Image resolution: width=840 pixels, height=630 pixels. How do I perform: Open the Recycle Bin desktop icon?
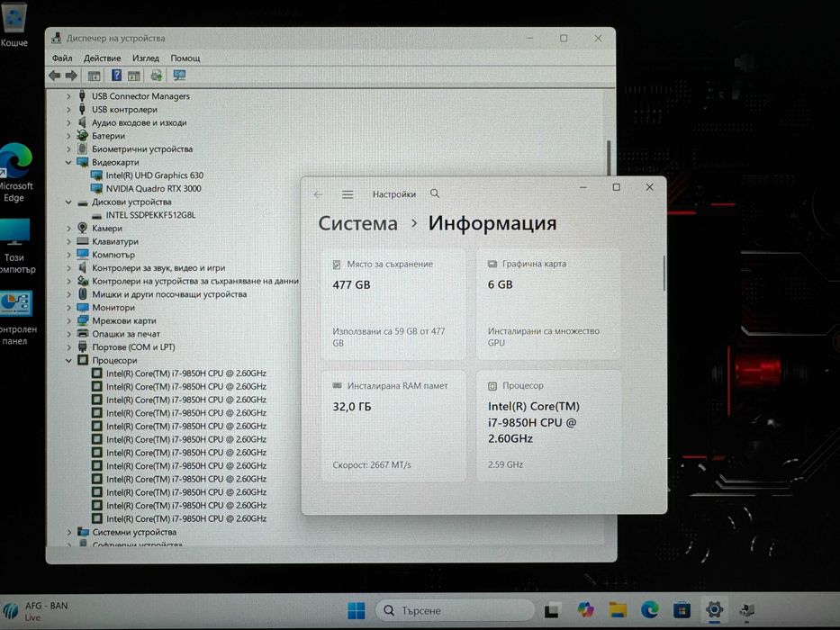pos(14,24)
